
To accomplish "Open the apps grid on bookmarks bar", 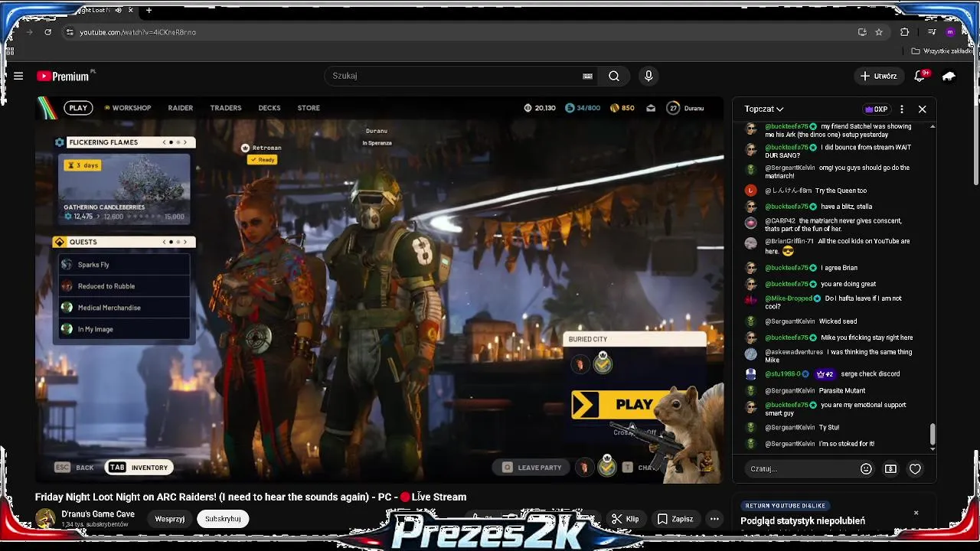I will pyautogui.click(x=10, y=51).
